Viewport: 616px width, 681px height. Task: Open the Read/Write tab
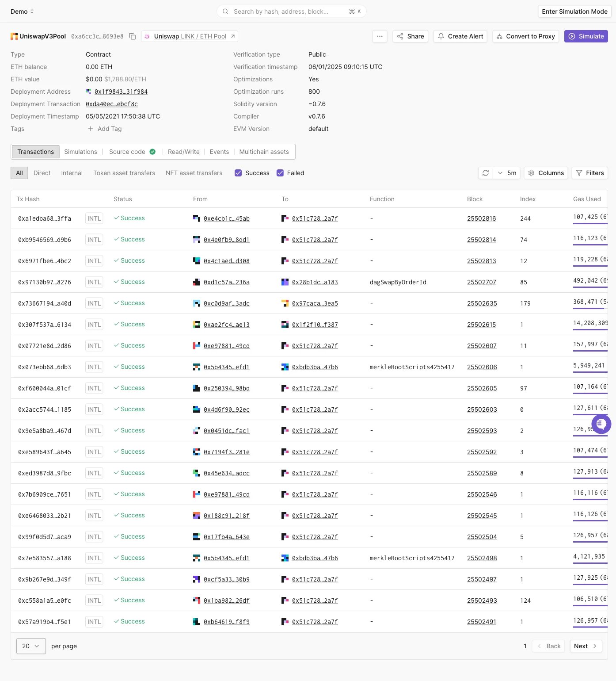[183, 152]
